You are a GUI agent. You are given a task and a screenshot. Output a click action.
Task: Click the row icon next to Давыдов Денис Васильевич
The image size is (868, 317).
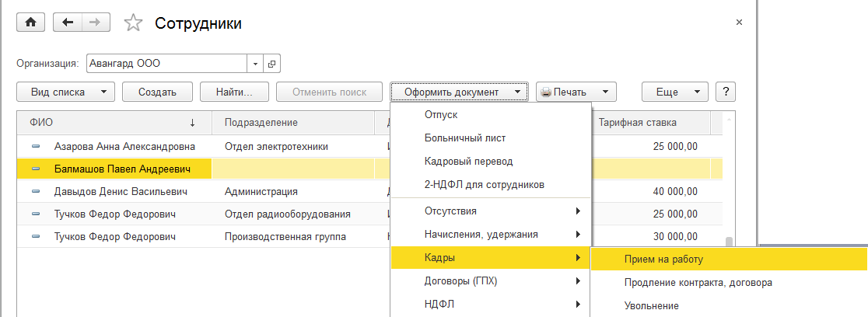point(36,191)
